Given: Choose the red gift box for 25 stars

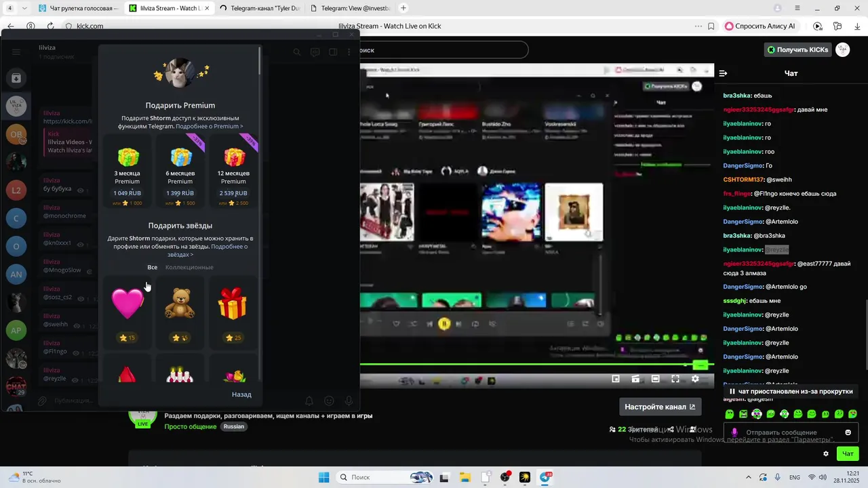Looking at the screenshot, I should coord(233,313).
